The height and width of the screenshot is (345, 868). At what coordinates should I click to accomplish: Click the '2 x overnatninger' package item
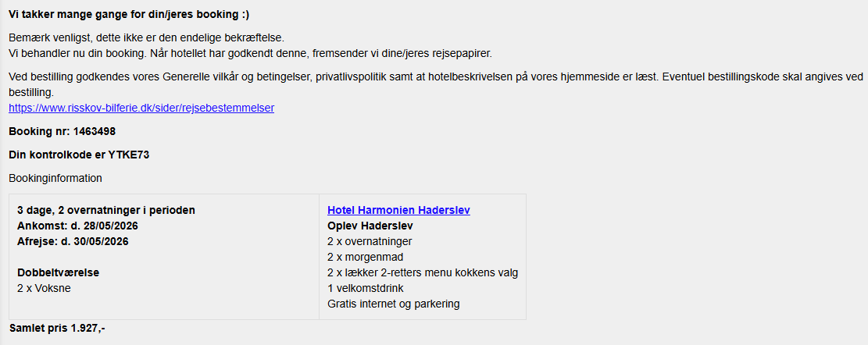pyautogui.click(x=370, y=241)
